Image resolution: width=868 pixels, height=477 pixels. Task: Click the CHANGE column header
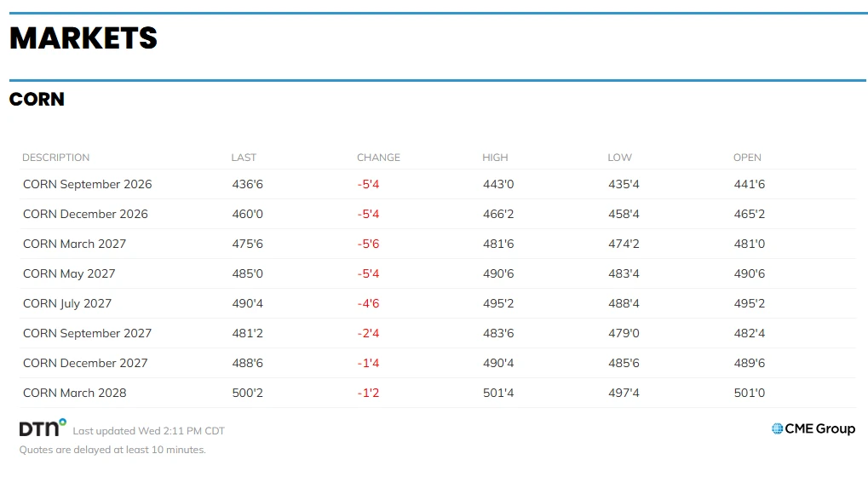(379, 158)
